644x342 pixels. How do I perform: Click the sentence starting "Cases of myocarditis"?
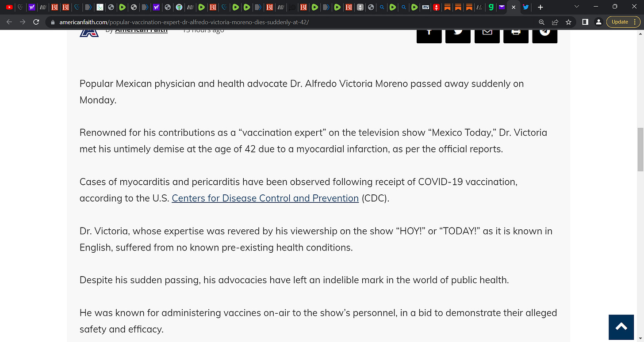(299, 190)
